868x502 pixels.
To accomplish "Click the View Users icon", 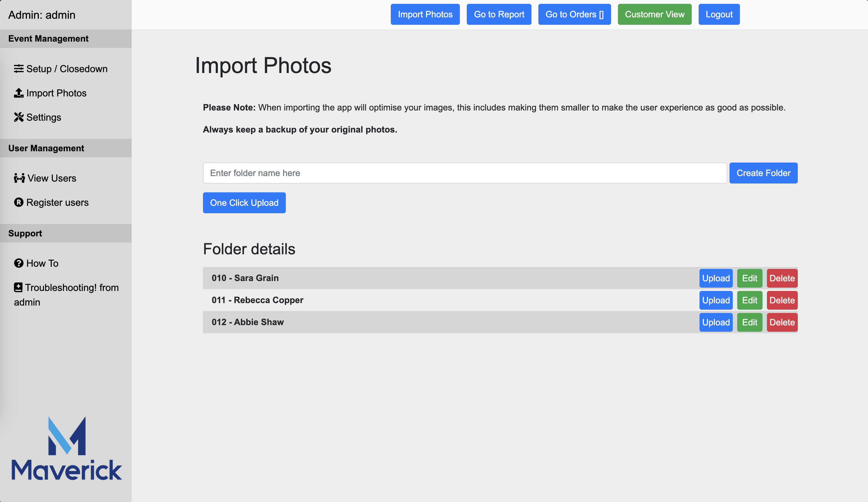I will (20, 178).
